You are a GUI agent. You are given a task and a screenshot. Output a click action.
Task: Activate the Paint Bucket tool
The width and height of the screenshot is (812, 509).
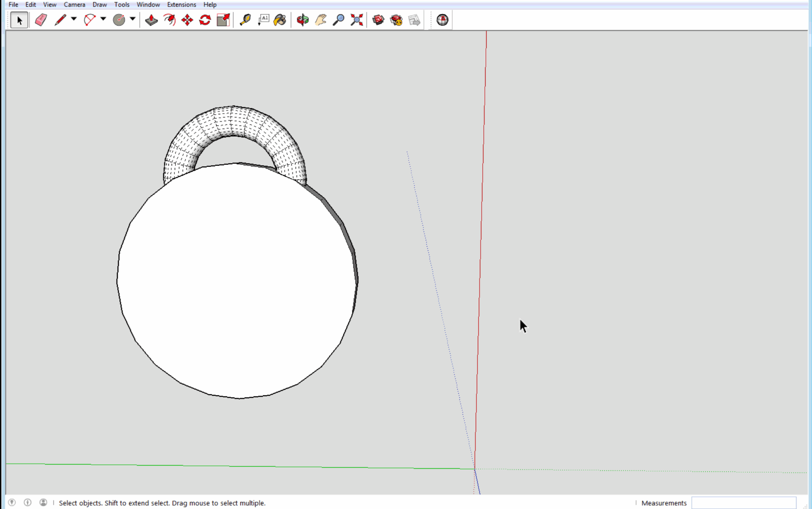[280, 20]
